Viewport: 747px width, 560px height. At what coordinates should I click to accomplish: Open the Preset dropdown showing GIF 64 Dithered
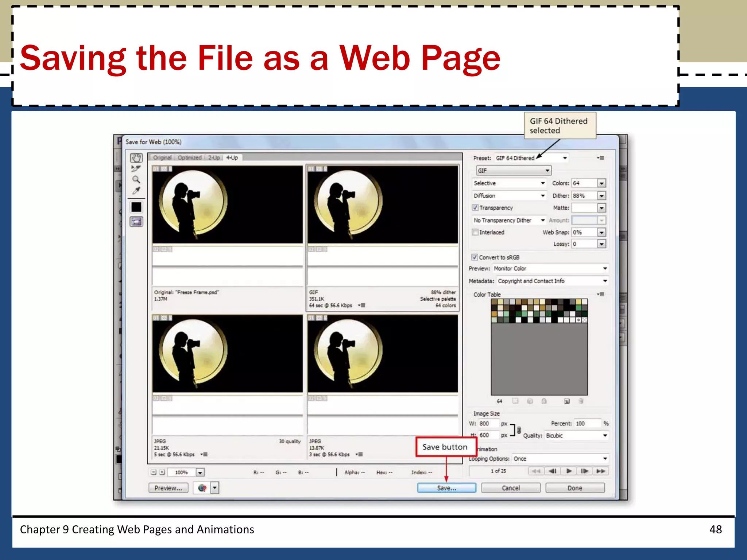click(x=531, y=158)
